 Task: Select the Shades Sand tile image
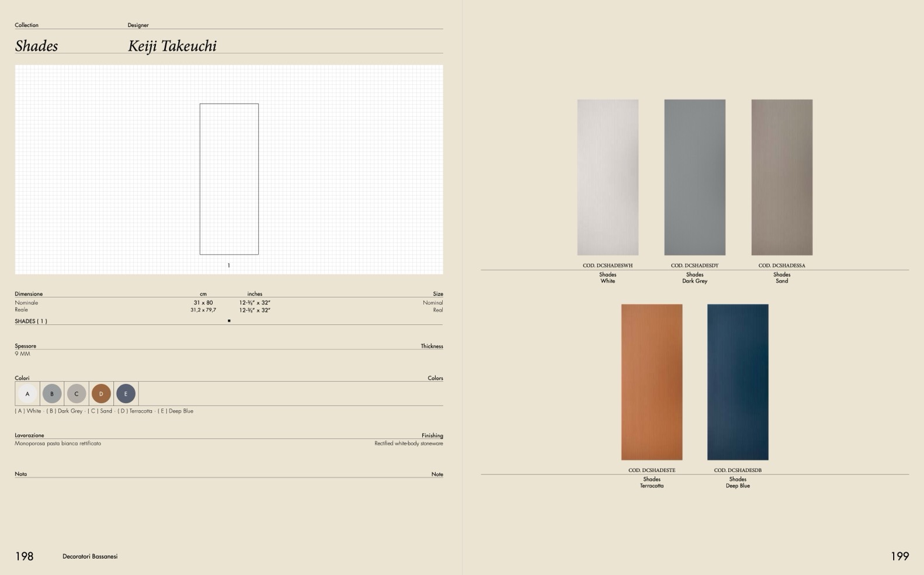[781, 177]
